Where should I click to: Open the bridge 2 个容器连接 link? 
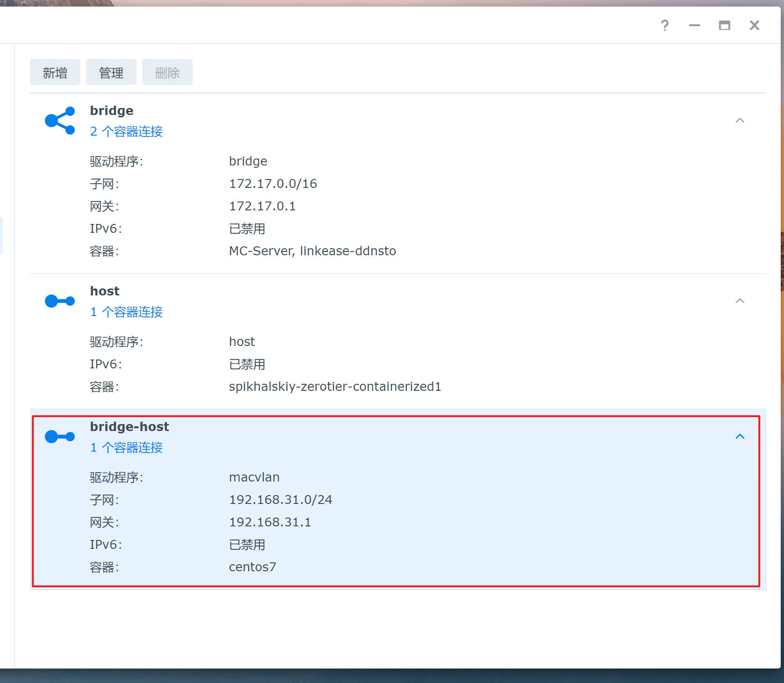126,132
